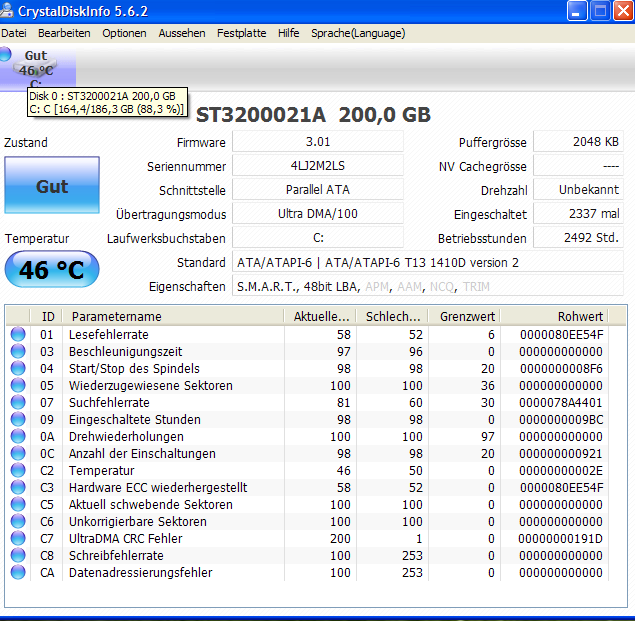
Task: Click the status orb for the C2 Temperatur row
Action: (x=18, y=470)
